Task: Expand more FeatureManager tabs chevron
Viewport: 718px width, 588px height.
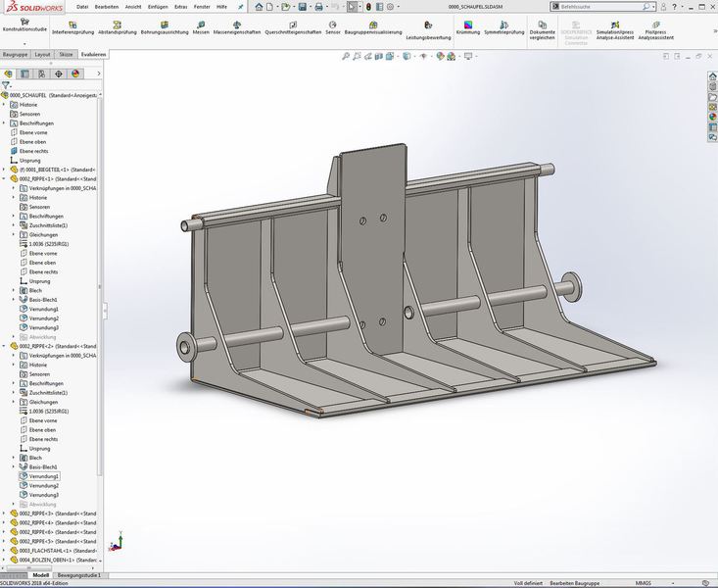Action: tap(99, 73)
